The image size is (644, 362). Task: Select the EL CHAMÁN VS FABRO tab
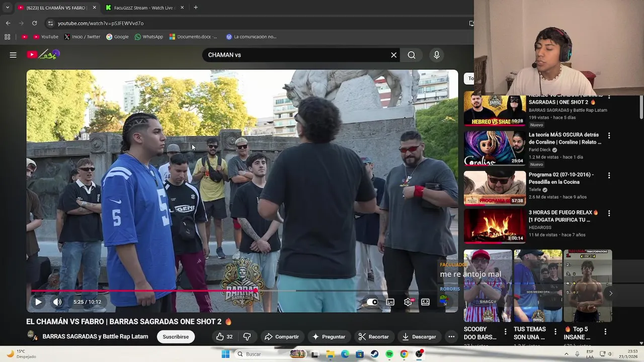tap(55, 8)
